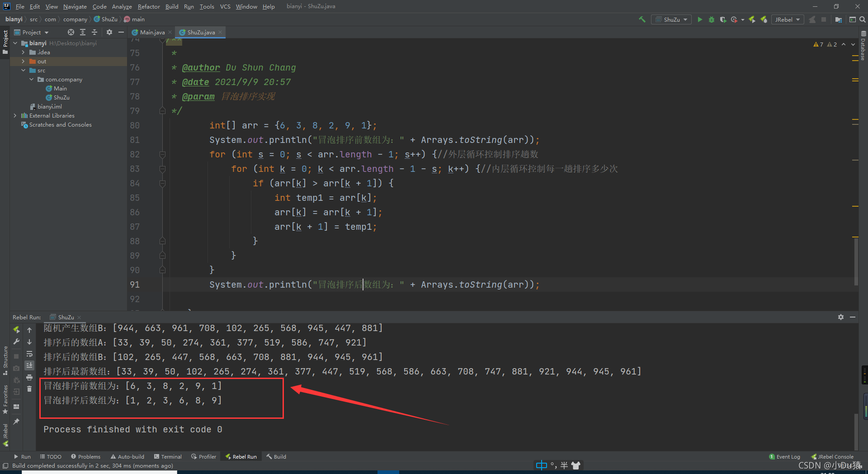868x474 pixels.
Task: Expand External Libraries node
Action: click(15, 115)
